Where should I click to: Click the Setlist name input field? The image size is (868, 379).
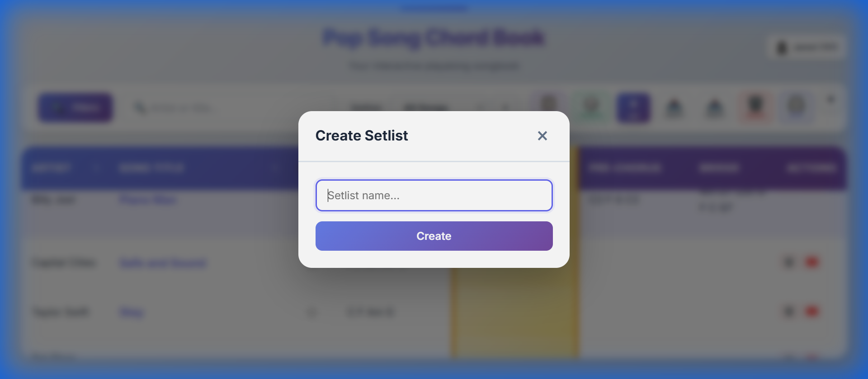(434, 195)
